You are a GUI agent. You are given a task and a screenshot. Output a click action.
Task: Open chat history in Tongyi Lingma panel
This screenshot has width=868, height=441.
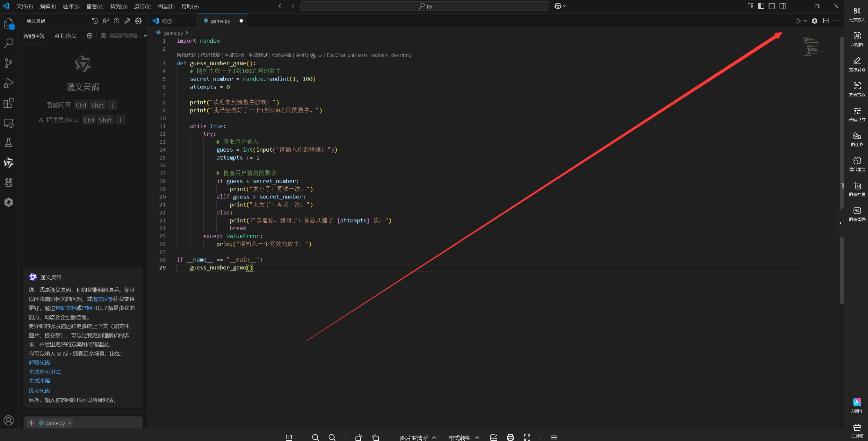pyautogui.click(x=95, y=21)
